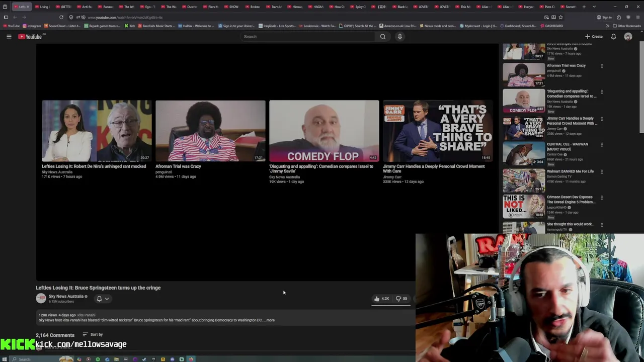Open the YouTube guide hamburger menu
This screenshot has width=644, height=362.
[9, 36]
